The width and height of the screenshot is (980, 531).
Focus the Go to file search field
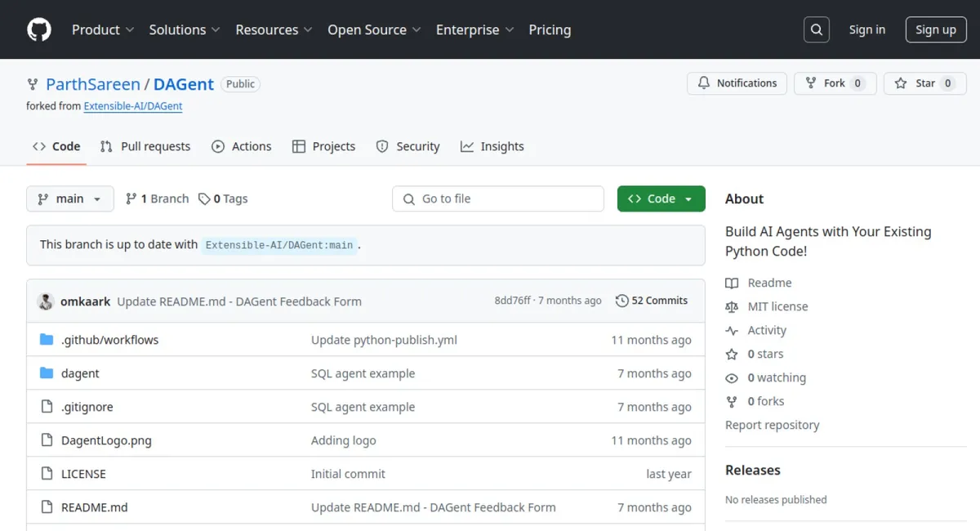click(x=498, y=199)
